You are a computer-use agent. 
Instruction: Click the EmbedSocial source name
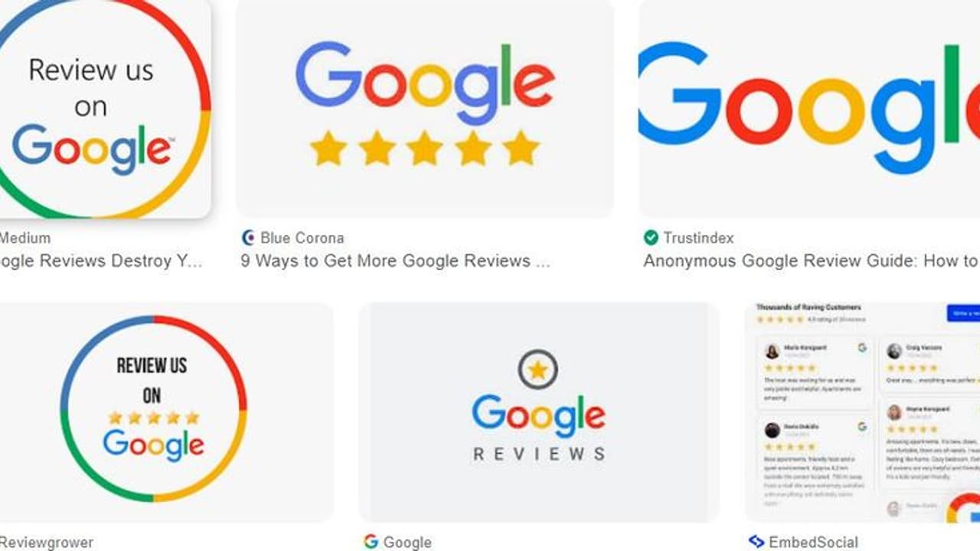point(813,543)
